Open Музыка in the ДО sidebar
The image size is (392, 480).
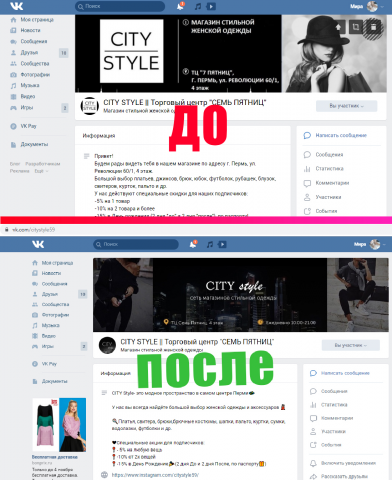point(25,85)
